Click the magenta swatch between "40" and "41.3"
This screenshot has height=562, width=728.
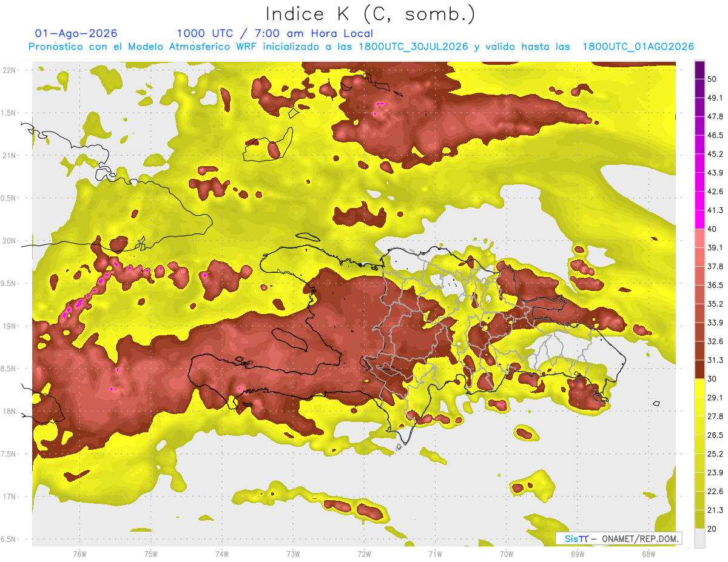coord(699,219)
